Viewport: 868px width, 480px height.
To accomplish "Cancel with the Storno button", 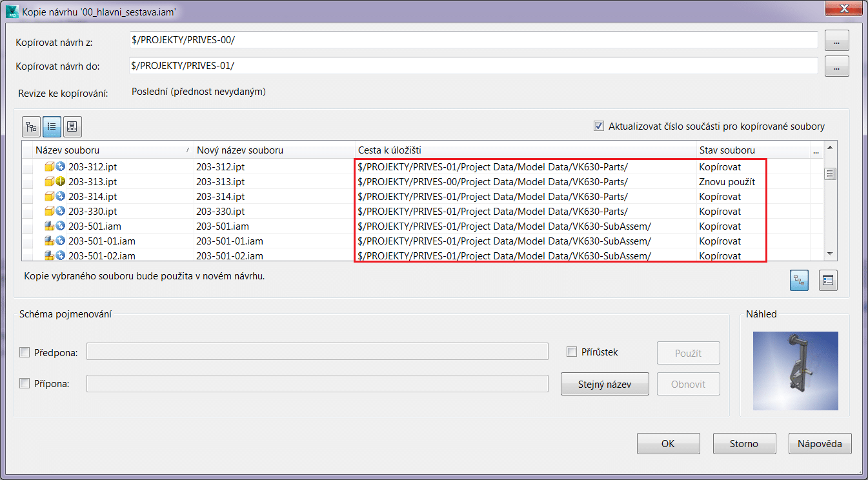I will pos(744,443).
